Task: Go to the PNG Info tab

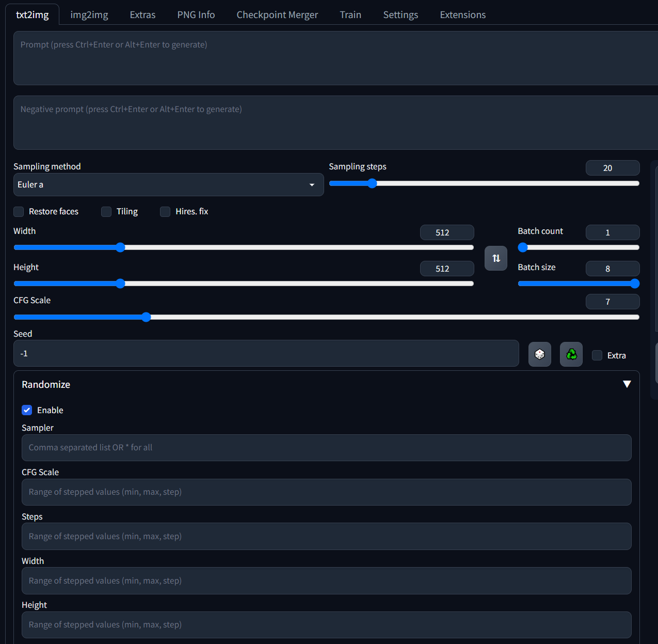Action: click(x=196, y=15)
